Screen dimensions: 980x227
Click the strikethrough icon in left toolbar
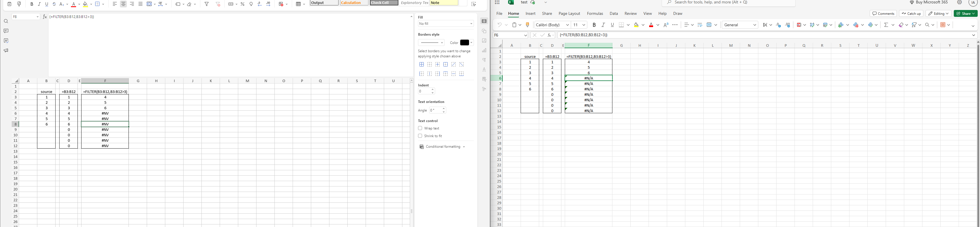54,4
